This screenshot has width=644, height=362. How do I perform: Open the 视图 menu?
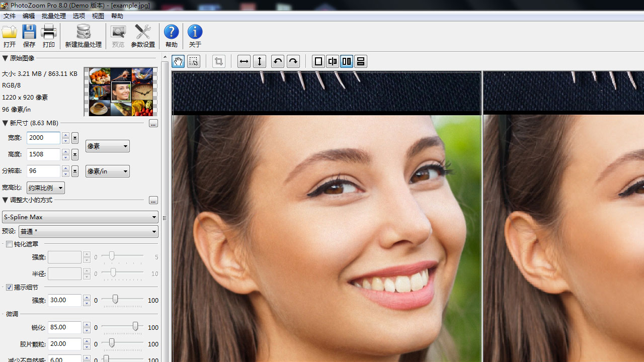coord(98,16)
